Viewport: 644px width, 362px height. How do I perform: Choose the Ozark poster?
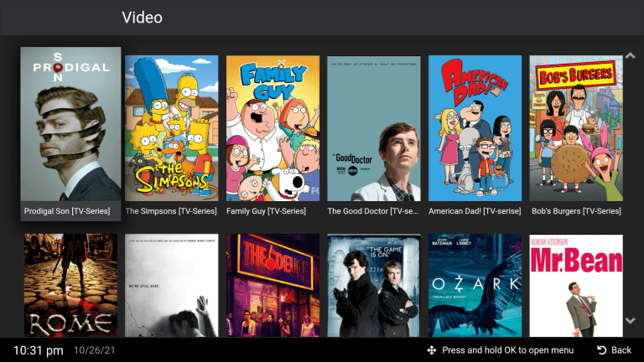[x=475, y=285]
